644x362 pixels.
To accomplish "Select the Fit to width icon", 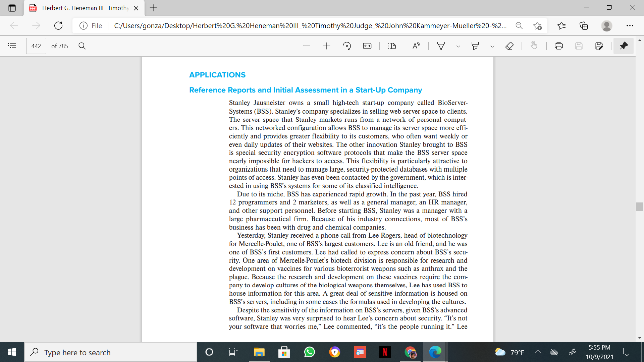I will (x=367, y=46).
